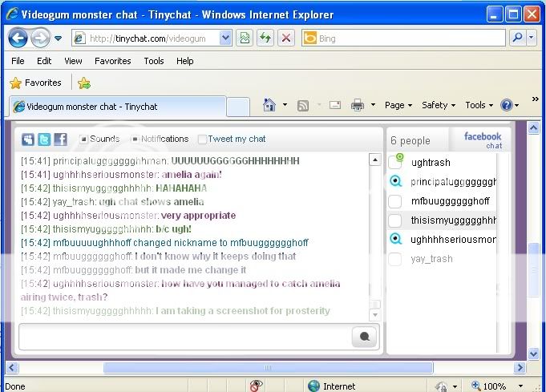Image resolution: width=546 pixels, height=392 pixels.
Task: Open the File menu
Action: click(18, 61)
